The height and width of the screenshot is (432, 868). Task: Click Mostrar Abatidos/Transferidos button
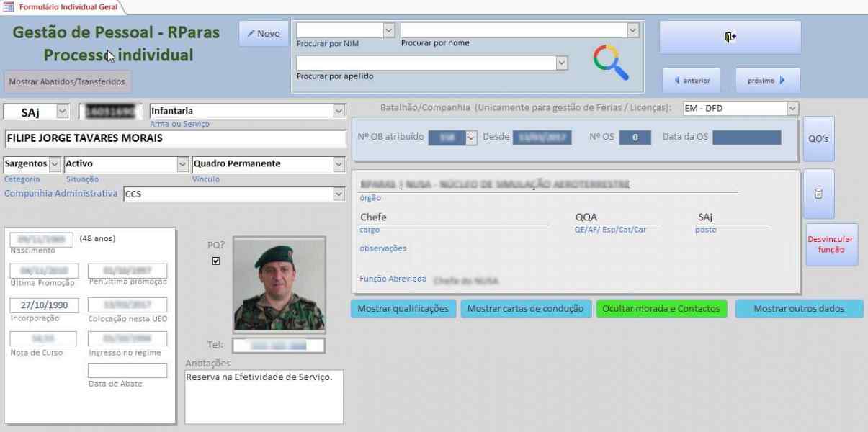67,81
